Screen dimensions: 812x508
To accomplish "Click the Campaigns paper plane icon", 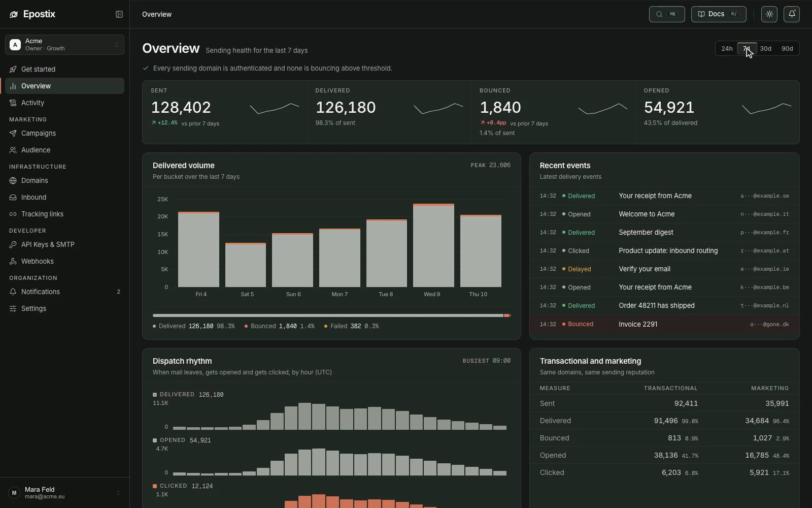I will point(13,133).
